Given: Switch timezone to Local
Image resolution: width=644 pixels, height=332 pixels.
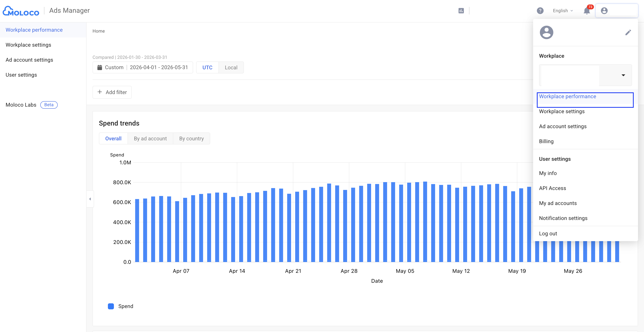Looking at the screenshot, I should 231,67.
